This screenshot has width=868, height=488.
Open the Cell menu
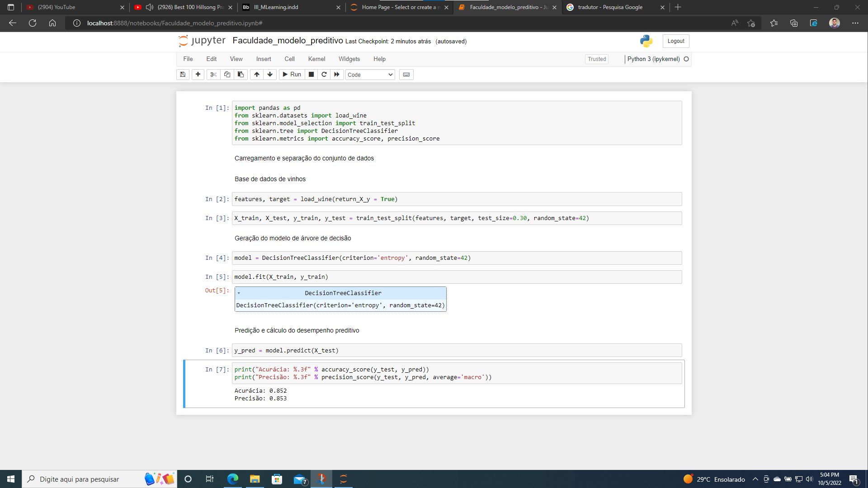pos(289,59)
